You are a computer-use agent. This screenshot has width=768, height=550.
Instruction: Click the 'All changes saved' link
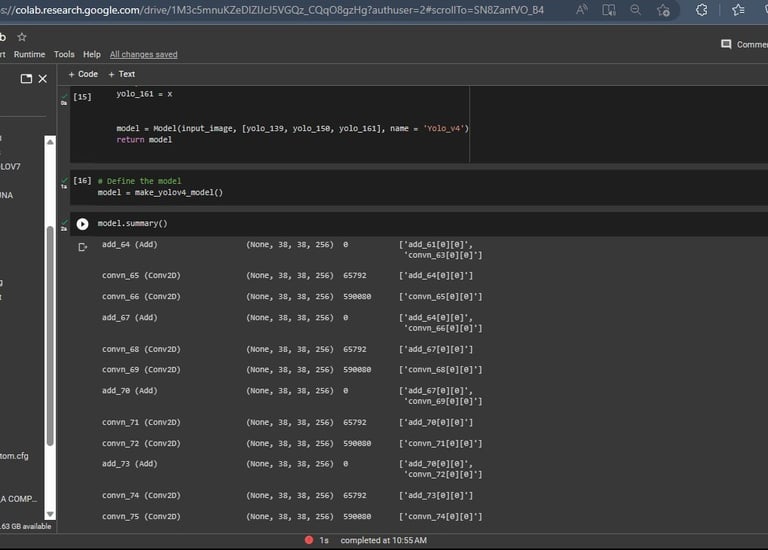coord(143,54)
